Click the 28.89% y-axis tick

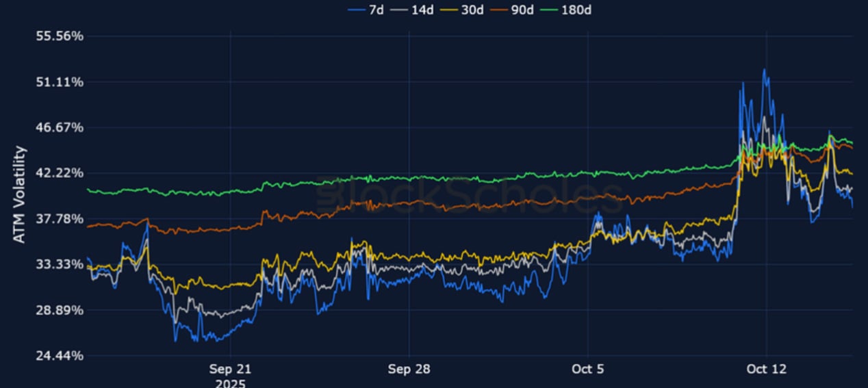click(x=60, y=310)
